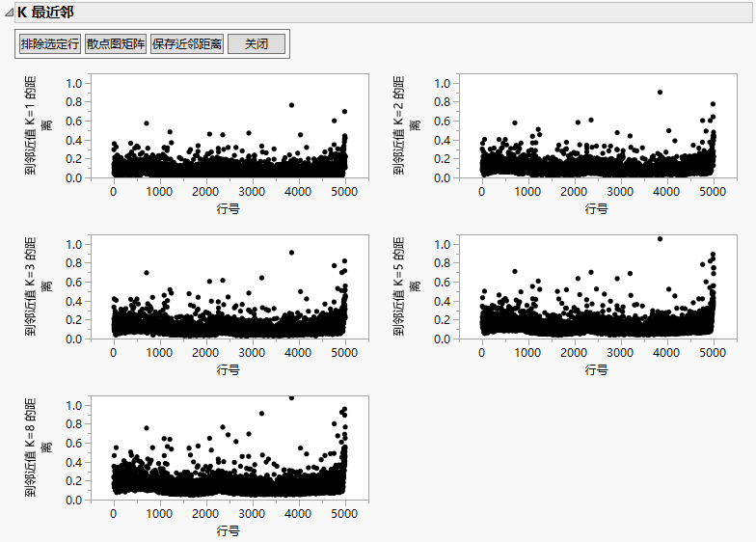
Task: Click y-axis label 到邻近值 K=1 的距离
Action: [x=39, y=125]
